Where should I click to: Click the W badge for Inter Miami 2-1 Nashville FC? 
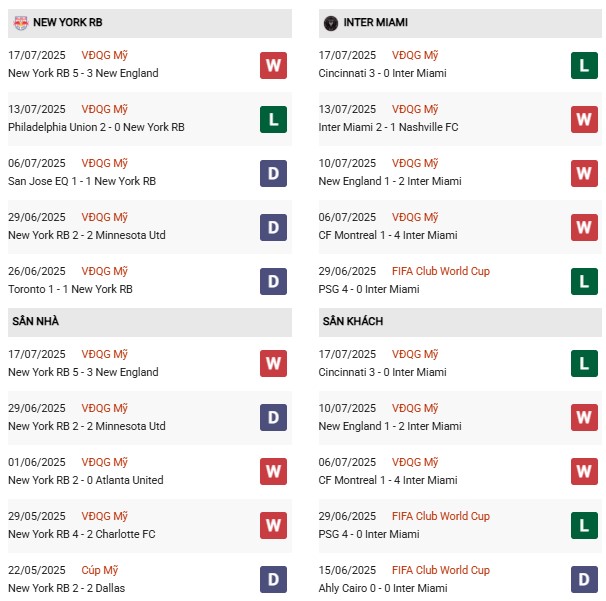pos(584,119)
